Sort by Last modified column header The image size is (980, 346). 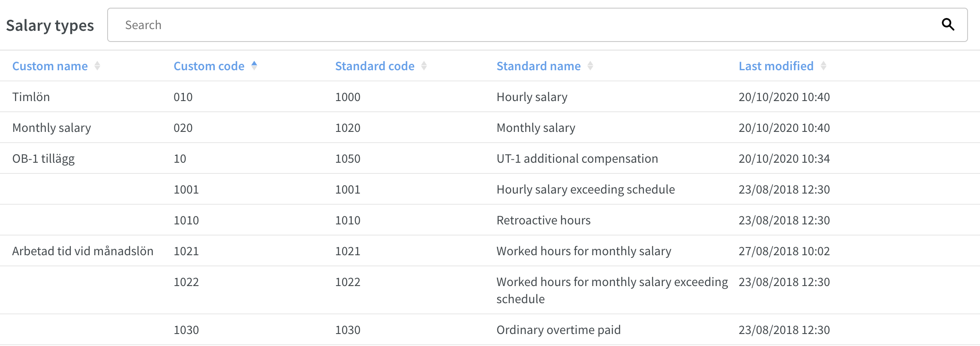(776, 66)
